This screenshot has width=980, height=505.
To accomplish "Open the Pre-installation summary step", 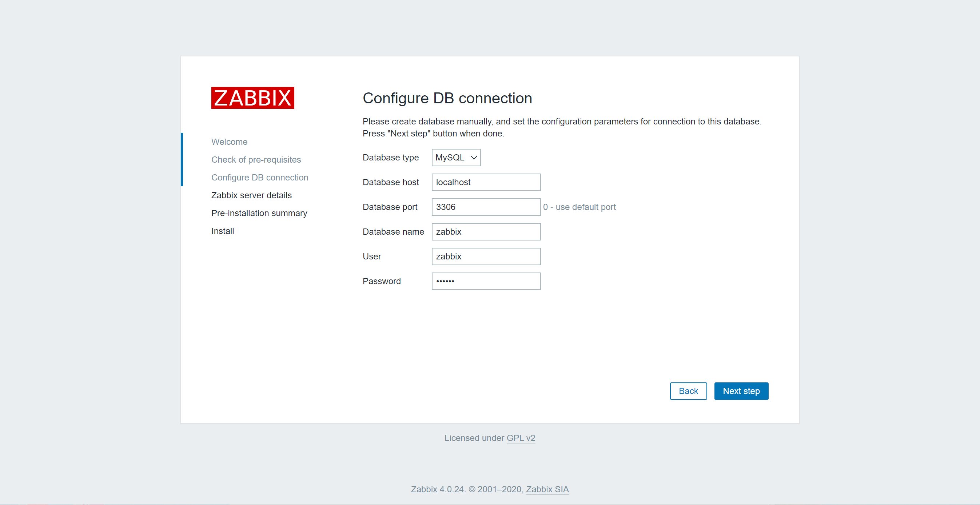I will [259, 213].
